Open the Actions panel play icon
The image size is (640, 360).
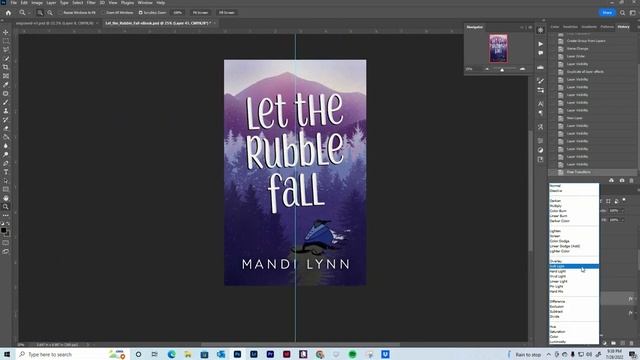pos(540,44)
